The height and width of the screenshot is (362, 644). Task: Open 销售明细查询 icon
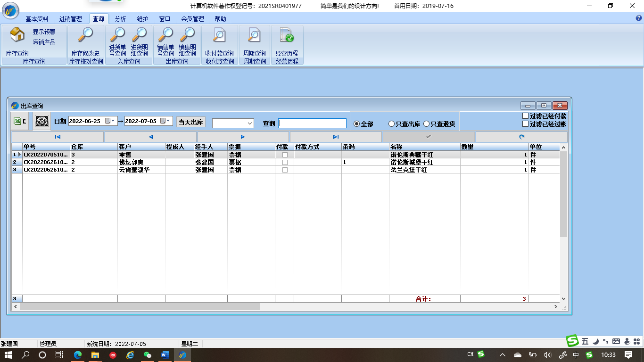click(187, 35)
